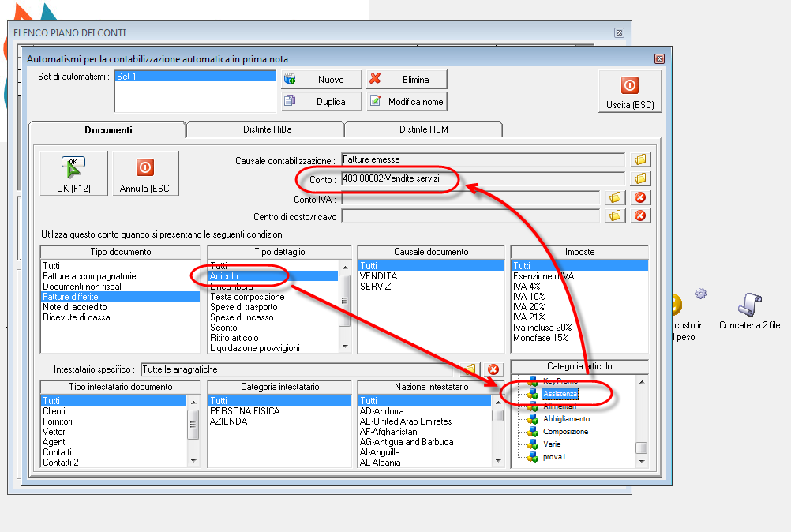This screenshot has height=532, width=791.
Task: Switch to the Documenti tab
Action: point(108,129)
